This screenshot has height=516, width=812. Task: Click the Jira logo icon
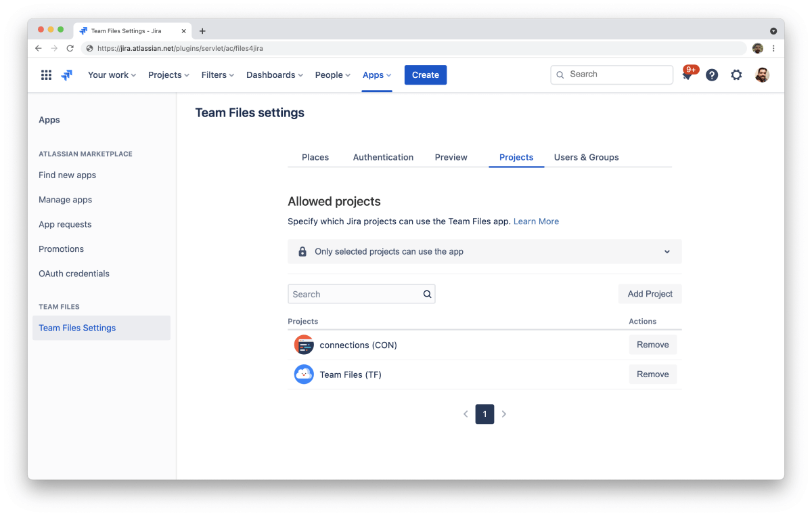tap(66, 75)
